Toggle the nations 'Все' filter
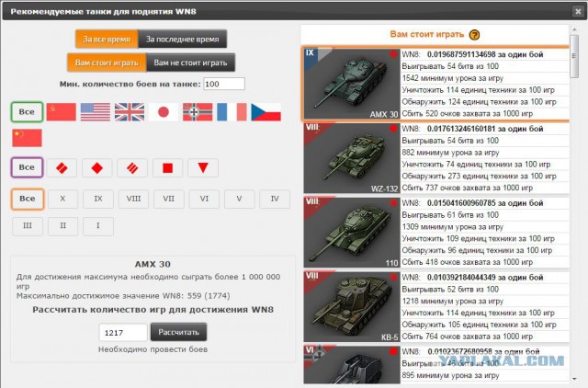The image size is (588, 388). point(27,112)
